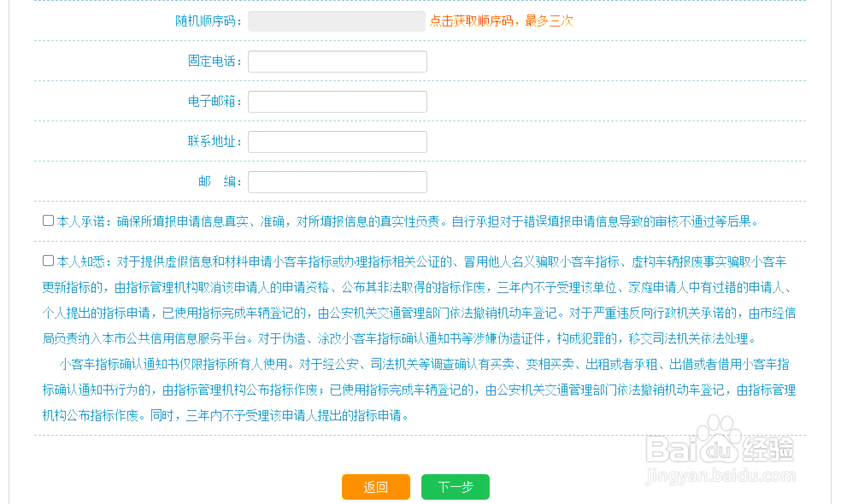This screenshot has width=841, height=504.
Task: Check the 本人知悉 checkbox
Action: click(48, 261)
